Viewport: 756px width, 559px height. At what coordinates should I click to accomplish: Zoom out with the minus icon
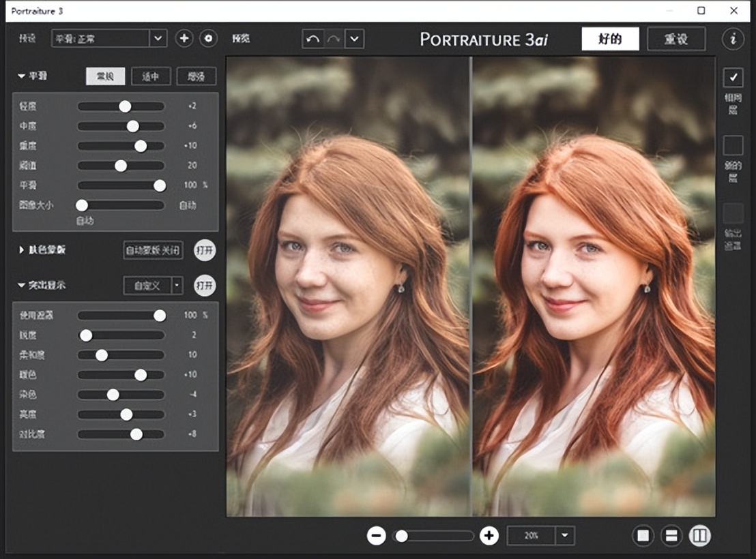376,536
